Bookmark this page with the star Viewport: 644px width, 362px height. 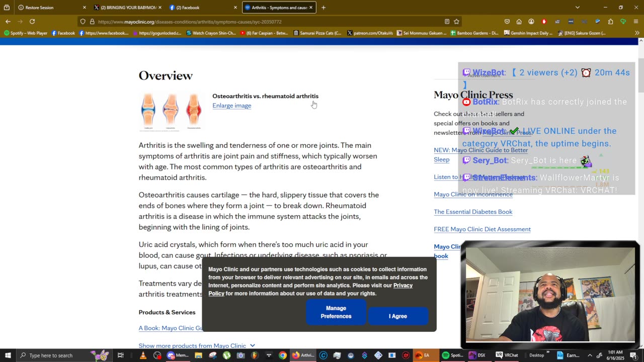(x=456, y=22)
